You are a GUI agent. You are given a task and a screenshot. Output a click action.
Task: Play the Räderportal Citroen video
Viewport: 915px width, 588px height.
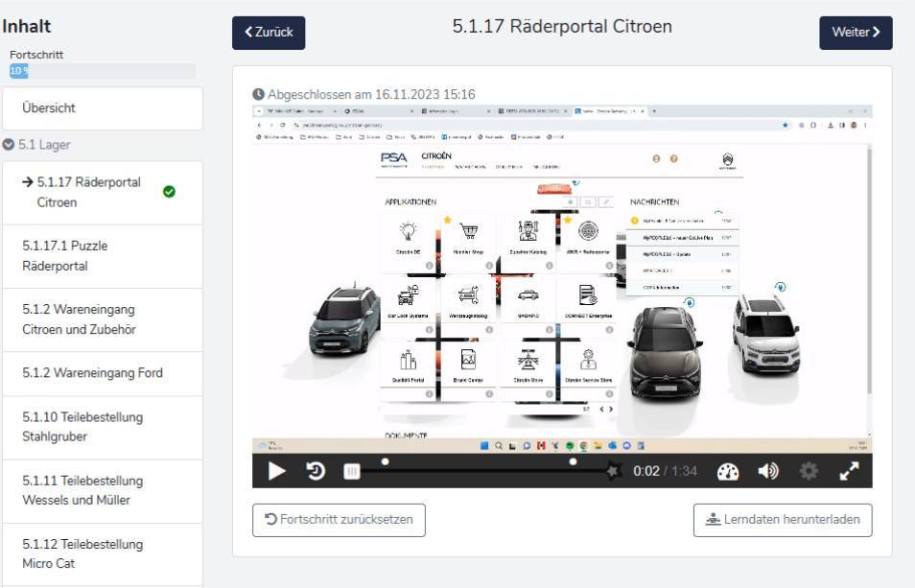click(x=276, y=471)
